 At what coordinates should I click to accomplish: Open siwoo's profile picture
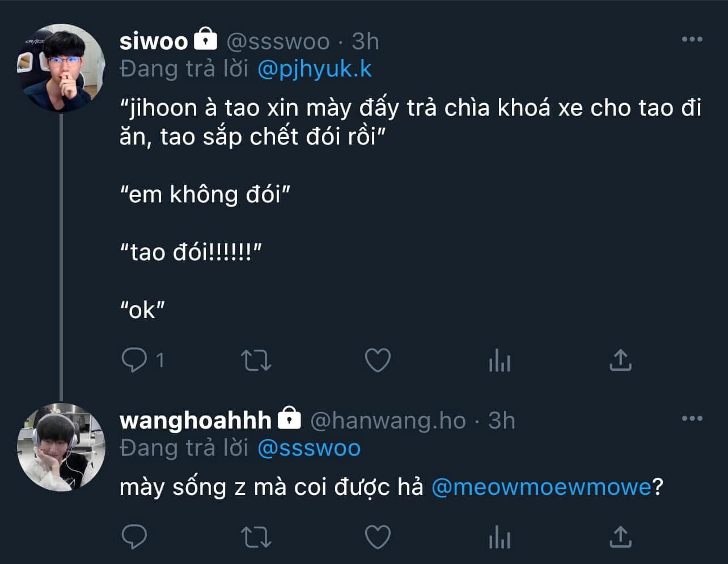click(x=61, y=68)
